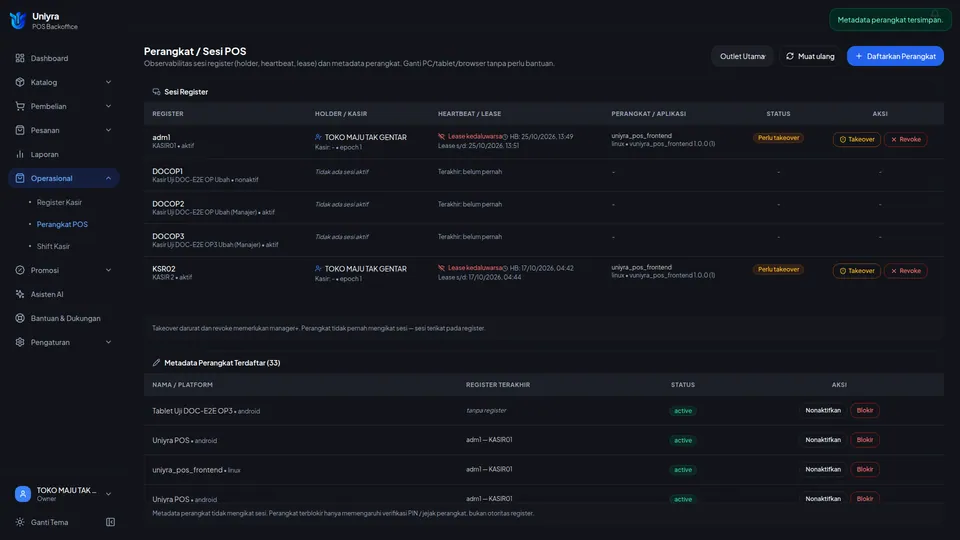Click the Sesi Register section icon
The height and width of the screenshot is (540, 960).
pos(156,92)
